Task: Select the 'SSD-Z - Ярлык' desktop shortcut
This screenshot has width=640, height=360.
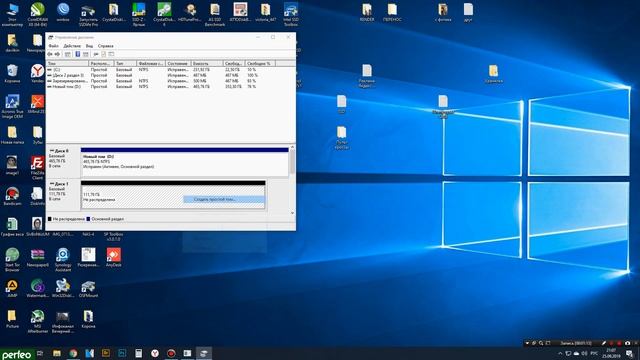Action: (x=139, y=14)
